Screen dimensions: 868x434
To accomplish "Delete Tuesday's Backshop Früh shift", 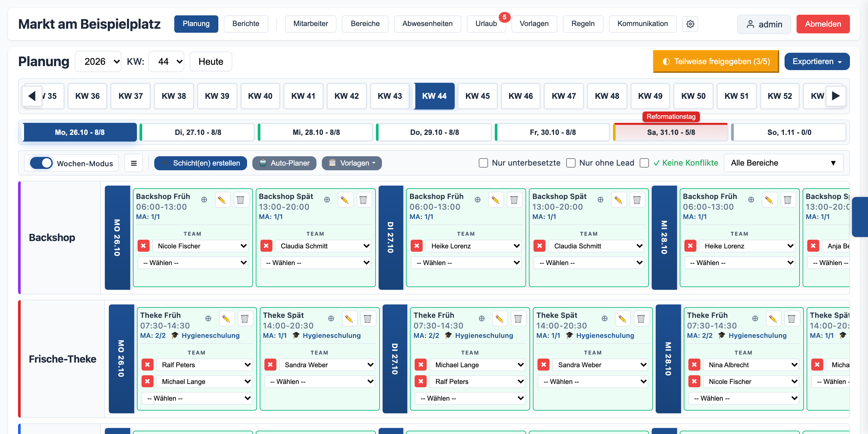I will pos(514,200).
